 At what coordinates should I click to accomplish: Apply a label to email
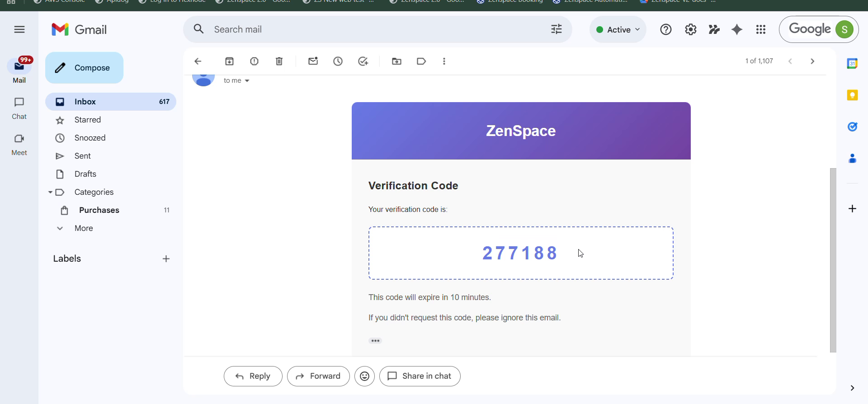[x=421, y=61]
